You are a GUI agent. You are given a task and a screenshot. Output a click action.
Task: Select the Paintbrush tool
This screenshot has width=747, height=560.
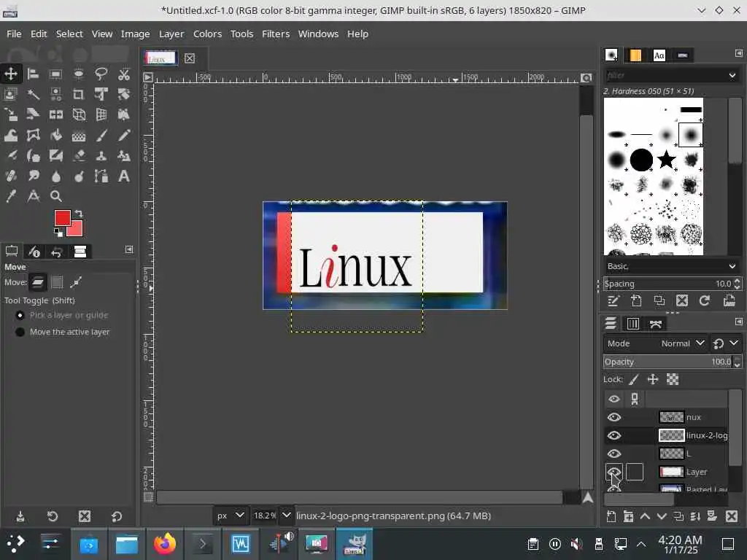click(101, 135)
